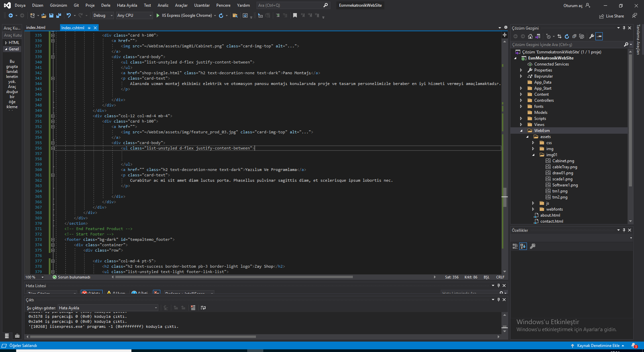Toggle word wrap in Çıktı panel
Image resolution: width=644 pixels, height=352 pixels.
(203, 308)
